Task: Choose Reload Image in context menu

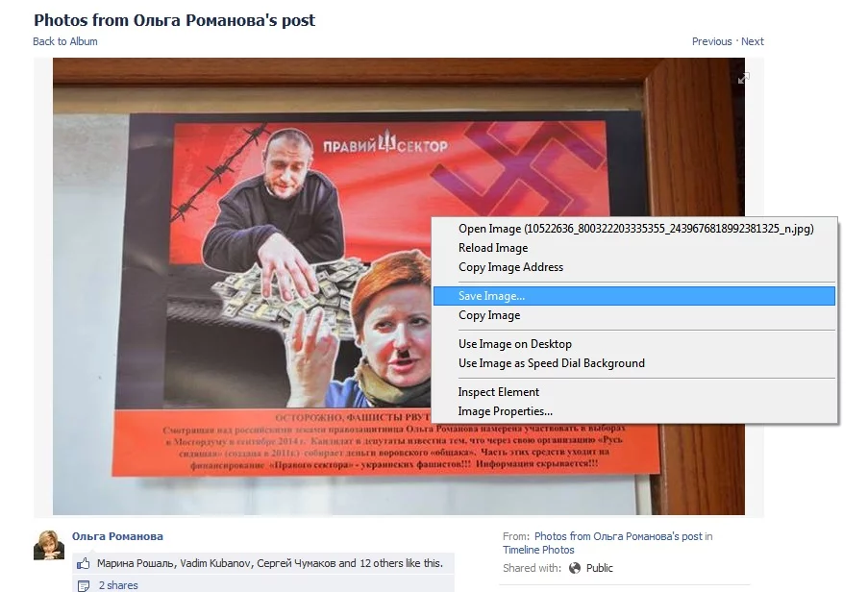Action: tap(633, 248)
